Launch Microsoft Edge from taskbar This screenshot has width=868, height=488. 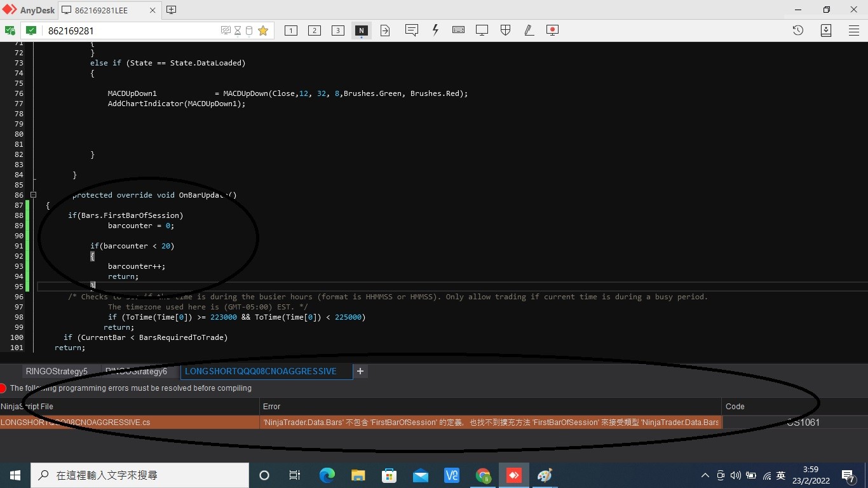[x=327, y=475]
